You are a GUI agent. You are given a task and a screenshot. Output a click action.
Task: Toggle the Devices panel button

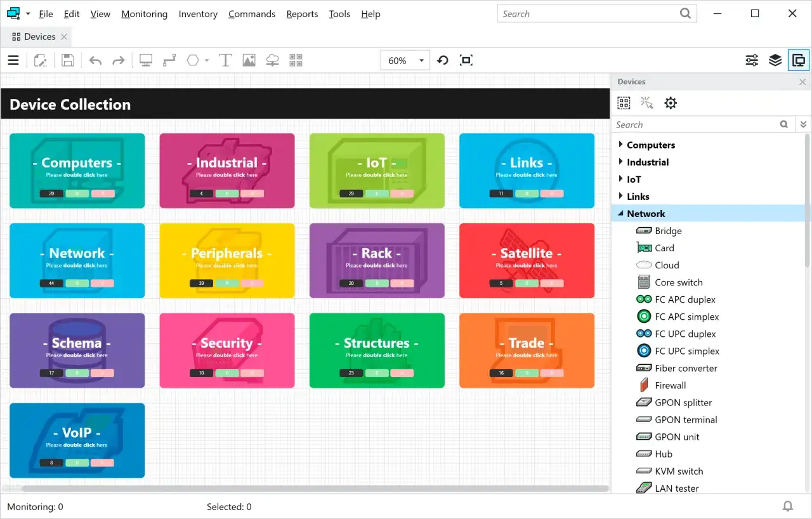pyautogui.click(x=799, y=60)
